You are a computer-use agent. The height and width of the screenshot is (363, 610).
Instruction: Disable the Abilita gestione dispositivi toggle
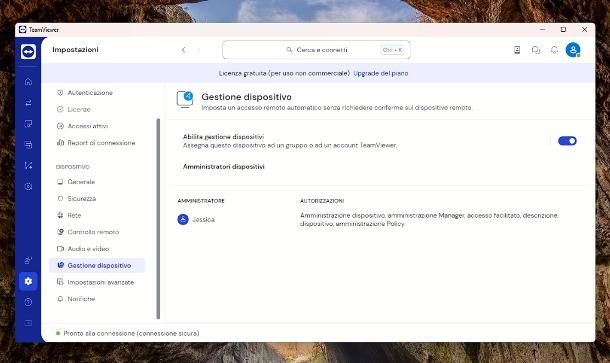coord(567,141)
